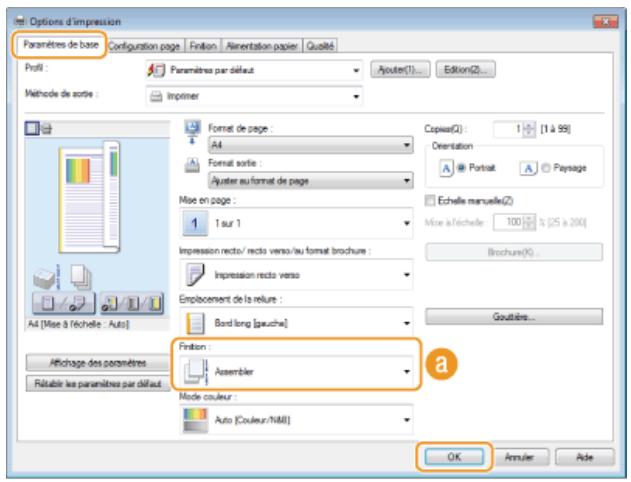Click the first binding position icon in preview

pos(111,303)
